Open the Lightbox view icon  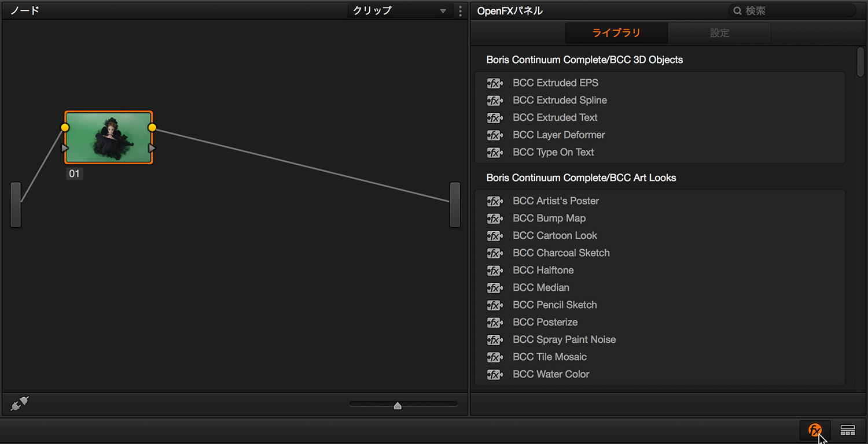[848, 430]
